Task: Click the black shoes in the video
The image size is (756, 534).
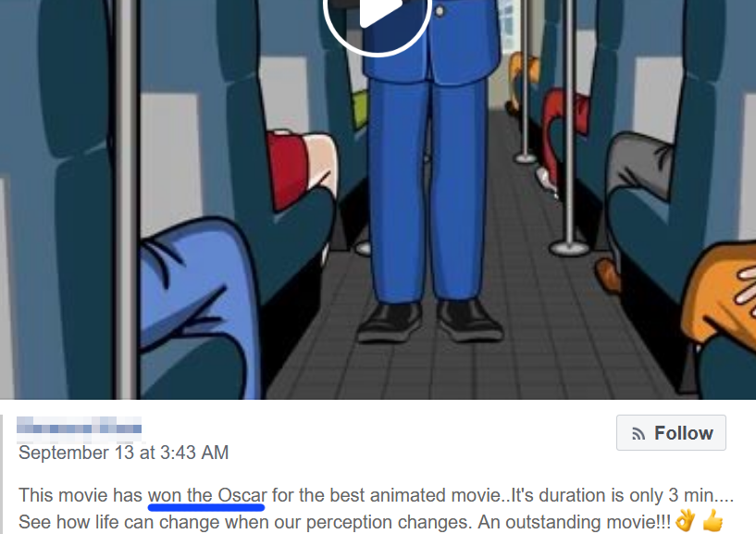Action: pos(429,322)
